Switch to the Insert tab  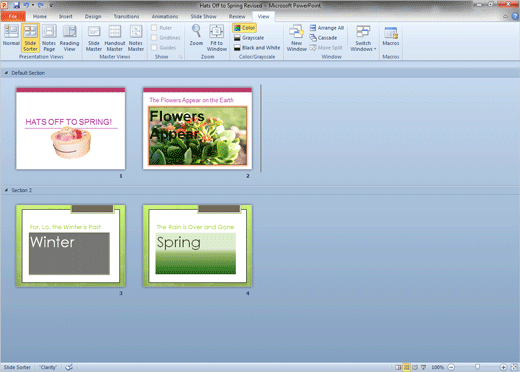(x=66, y=16)
